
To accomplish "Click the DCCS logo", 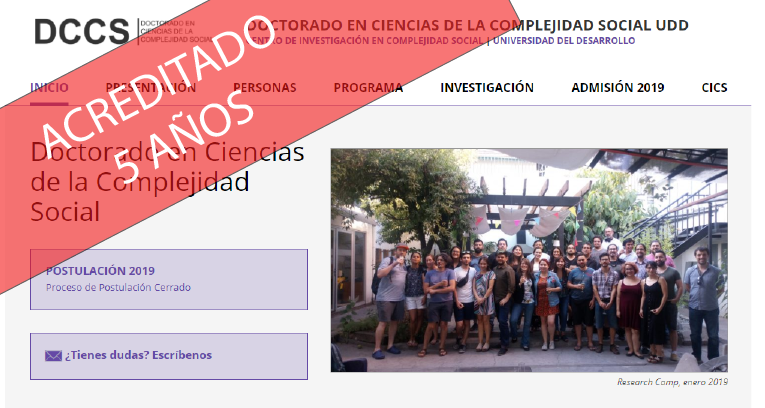I will coord(80,31).
